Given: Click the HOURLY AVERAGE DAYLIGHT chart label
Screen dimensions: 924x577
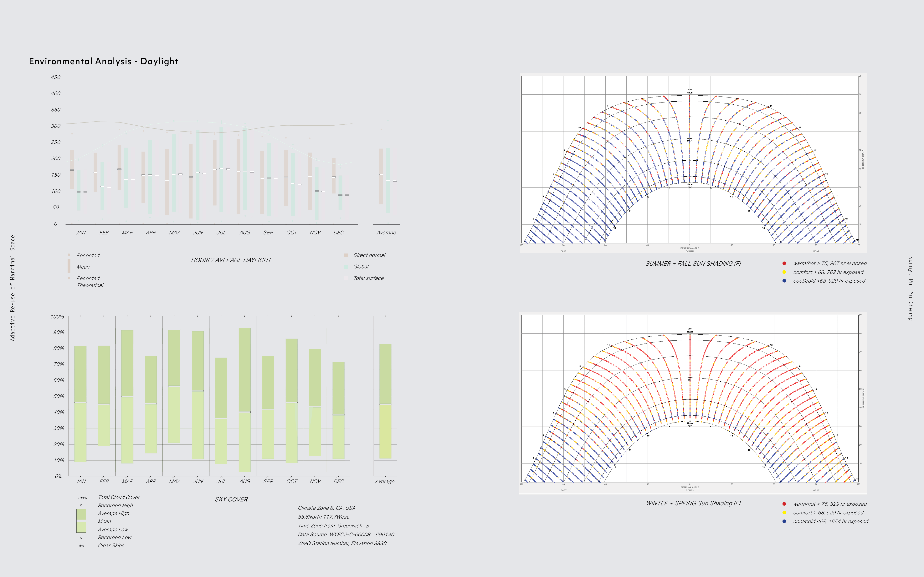Looking at the screenshot, I should coord(231,260).
